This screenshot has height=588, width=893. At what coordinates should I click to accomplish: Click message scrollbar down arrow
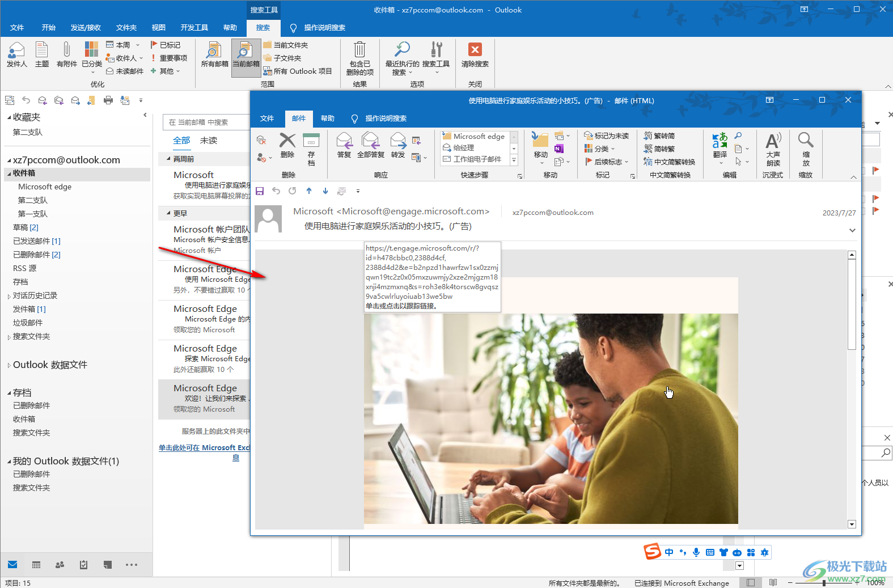[852, 524]
